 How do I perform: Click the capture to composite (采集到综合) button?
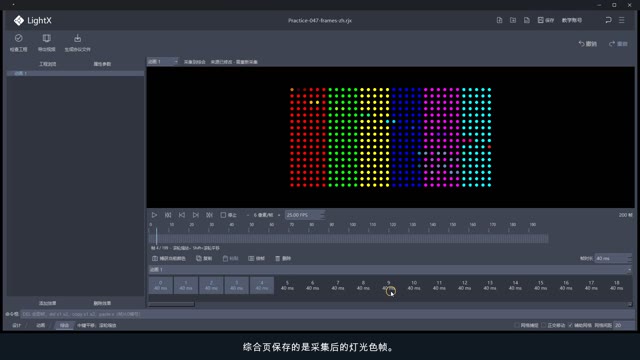[x=194, y=62]
